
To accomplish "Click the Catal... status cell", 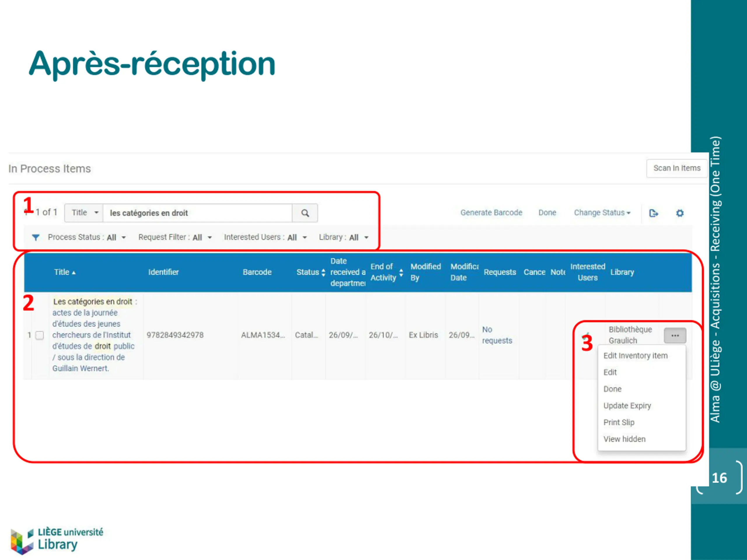I will [x=306, y=335].
